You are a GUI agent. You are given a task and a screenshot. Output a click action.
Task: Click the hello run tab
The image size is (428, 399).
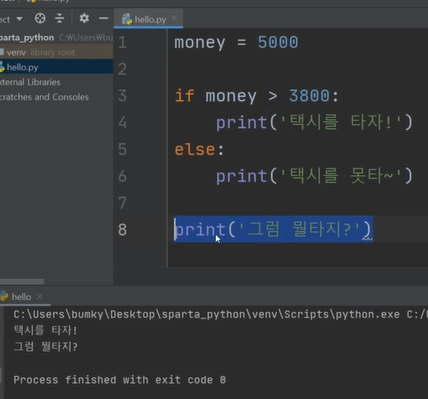click(x=21, y=297)
